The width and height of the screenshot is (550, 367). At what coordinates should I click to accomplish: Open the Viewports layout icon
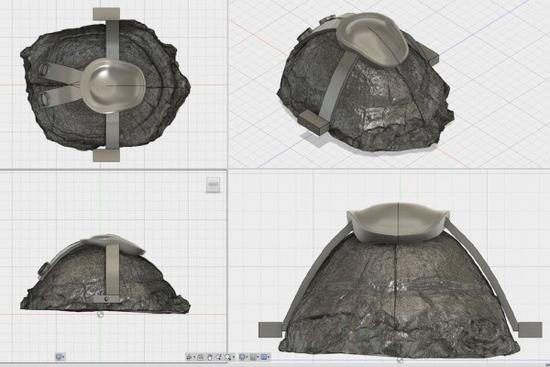(x=264, y=357)
